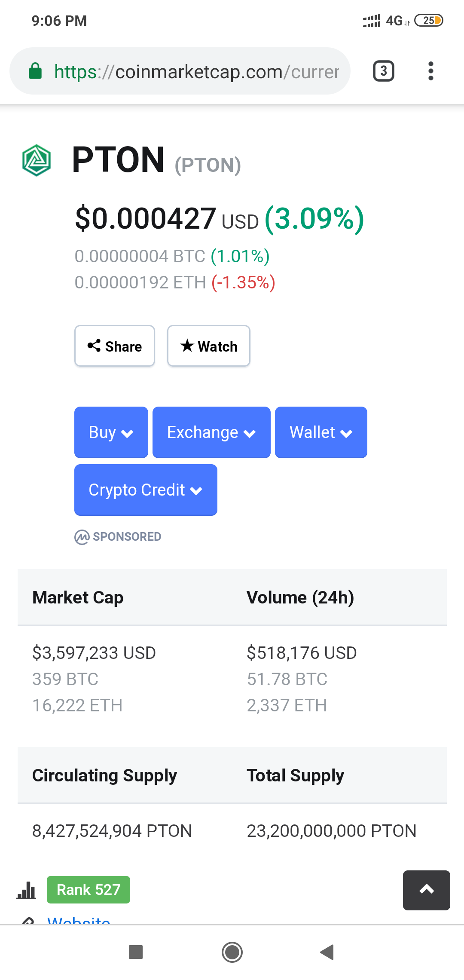
Task: Toggle the Watch star button
Action: click(209, 346)
